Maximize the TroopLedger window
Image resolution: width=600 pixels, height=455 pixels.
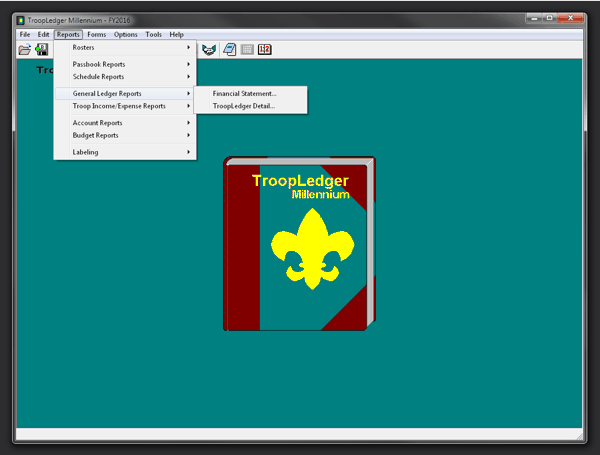(x=549, y=18)
